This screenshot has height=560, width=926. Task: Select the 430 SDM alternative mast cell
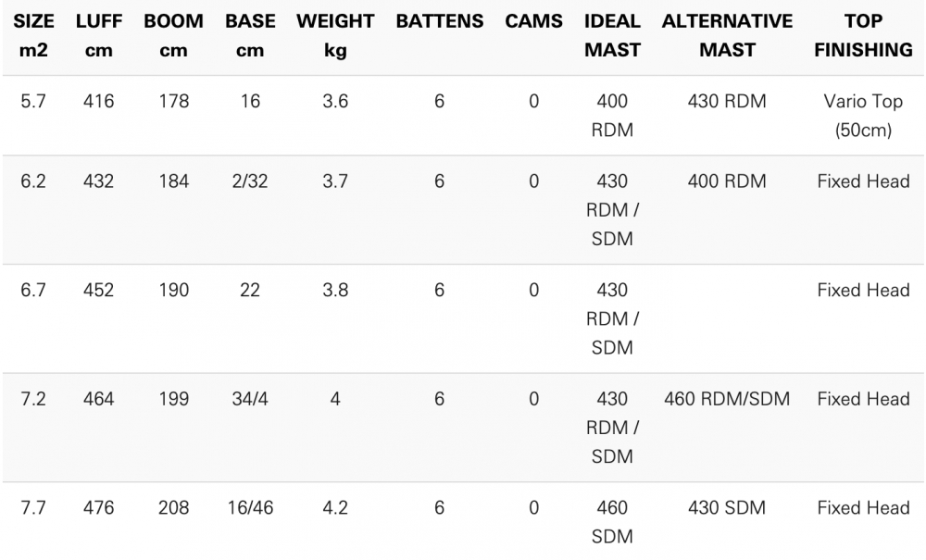(x=727, y=508)
